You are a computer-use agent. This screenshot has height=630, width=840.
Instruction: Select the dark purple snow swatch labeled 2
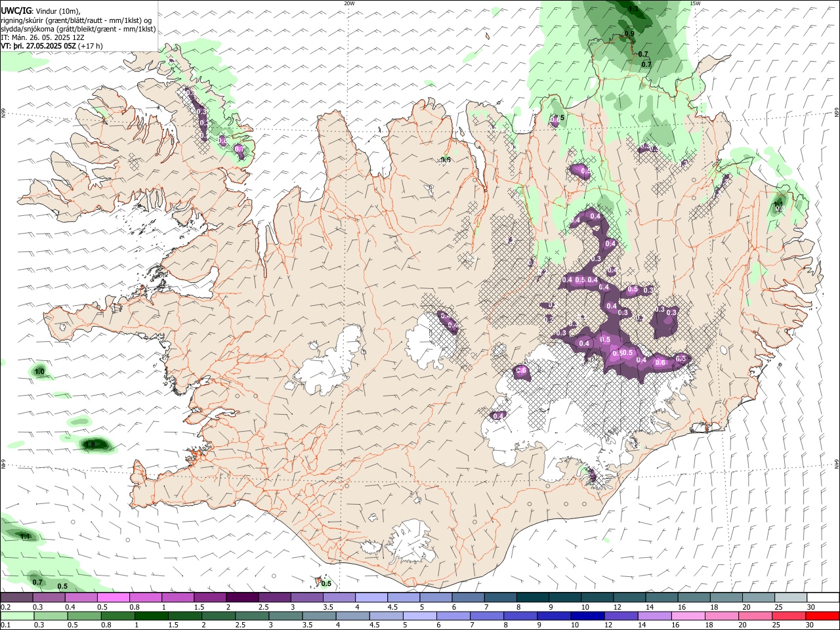click(x=242, y=597)
